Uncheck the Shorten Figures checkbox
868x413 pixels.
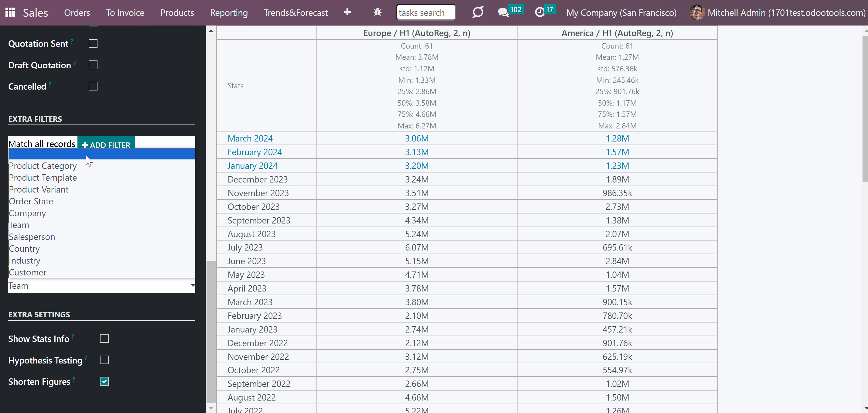(x=104, y=381)
